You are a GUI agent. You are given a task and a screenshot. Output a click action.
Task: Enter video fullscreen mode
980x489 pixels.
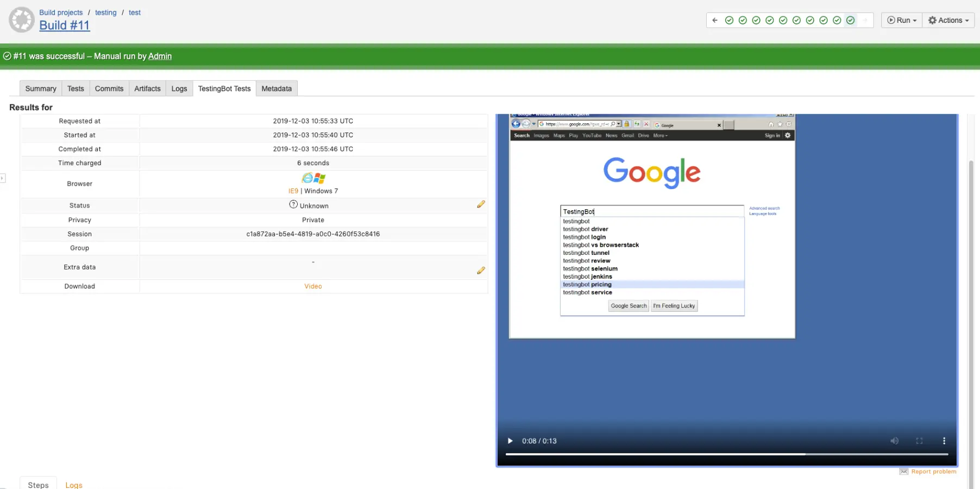[919, 441]
